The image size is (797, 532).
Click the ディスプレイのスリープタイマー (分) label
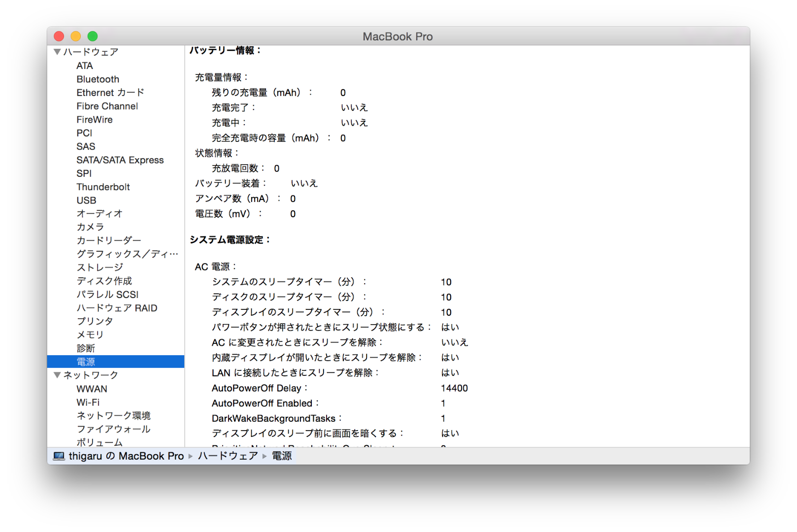click(299, 312)
